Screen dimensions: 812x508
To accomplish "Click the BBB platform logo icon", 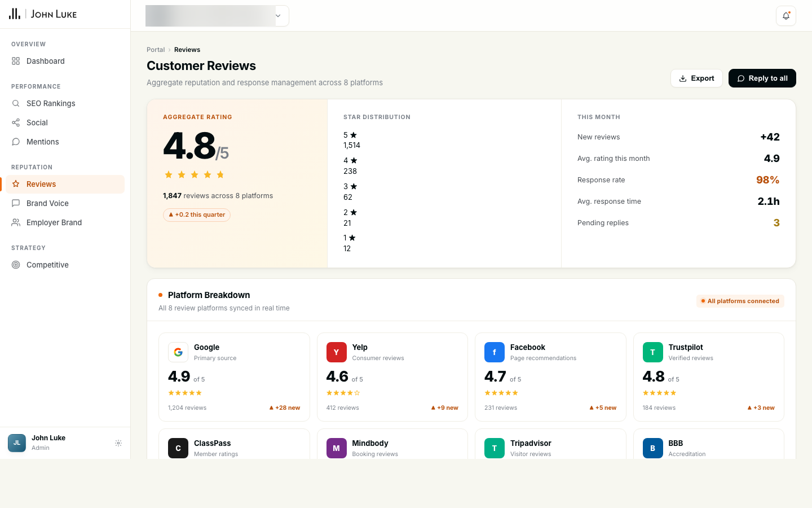I will coord(652,448).
